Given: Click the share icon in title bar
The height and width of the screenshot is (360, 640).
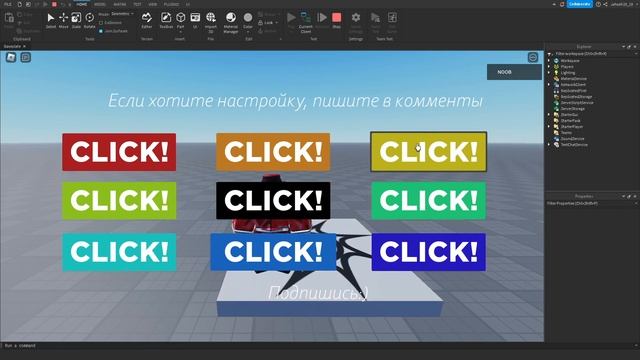Looking at the screenshot, I should (x=605, y=4).
